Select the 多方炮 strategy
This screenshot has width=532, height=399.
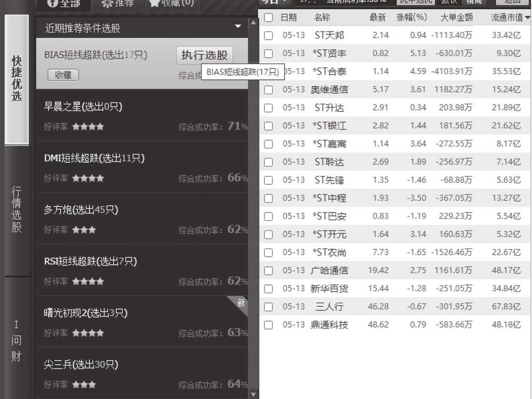click(x=142, y=218)
